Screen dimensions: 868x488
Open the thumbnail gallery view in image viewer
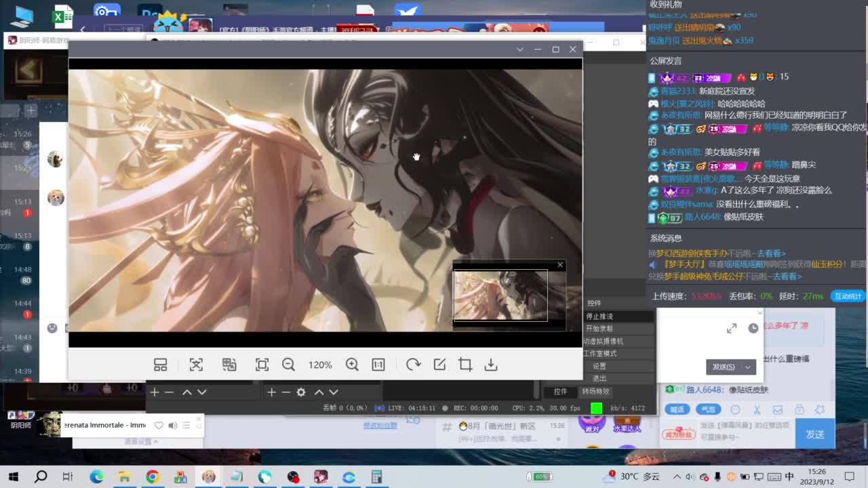[x=160, y=365]
